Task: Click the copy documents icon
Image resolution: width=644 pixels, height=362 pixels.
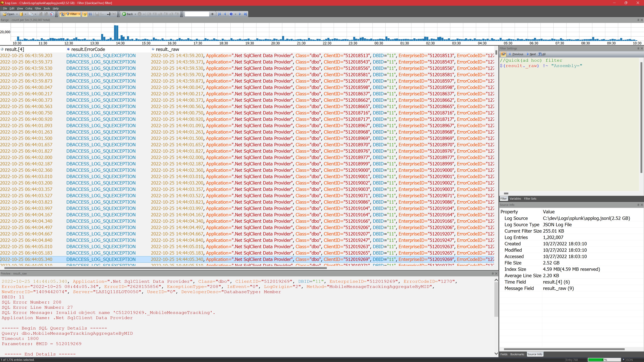Action: pos(31,14)
